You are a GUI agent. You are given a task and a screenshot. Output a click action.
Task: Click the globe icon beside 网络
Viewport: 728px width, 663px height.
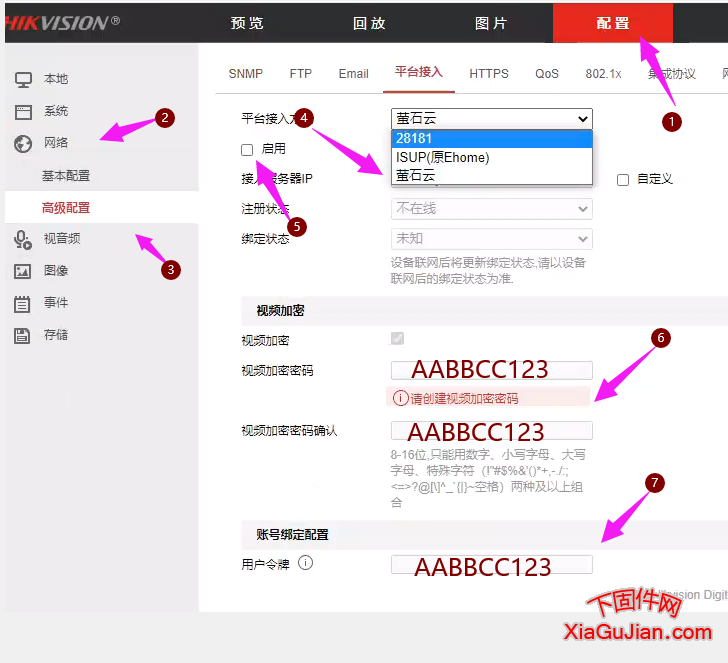coord(23,143)
